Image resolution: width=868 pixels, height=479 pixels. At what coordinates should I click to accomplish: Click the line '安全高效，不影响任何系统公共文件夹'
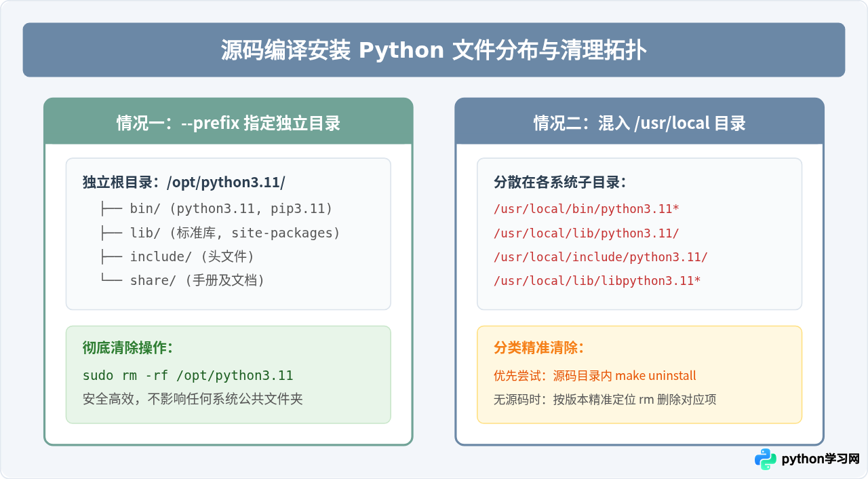click(x=193, y=399)
